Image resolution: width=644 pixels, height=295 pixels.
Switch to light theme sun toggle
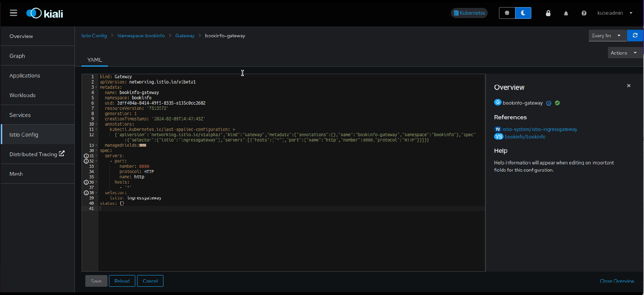tap(507, 13)
